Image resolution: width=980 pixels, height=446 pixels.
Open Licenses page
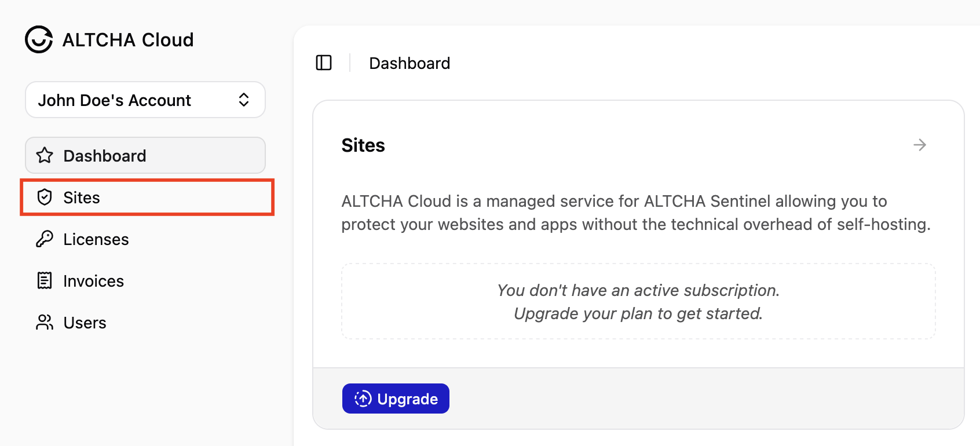coord(145,239)
